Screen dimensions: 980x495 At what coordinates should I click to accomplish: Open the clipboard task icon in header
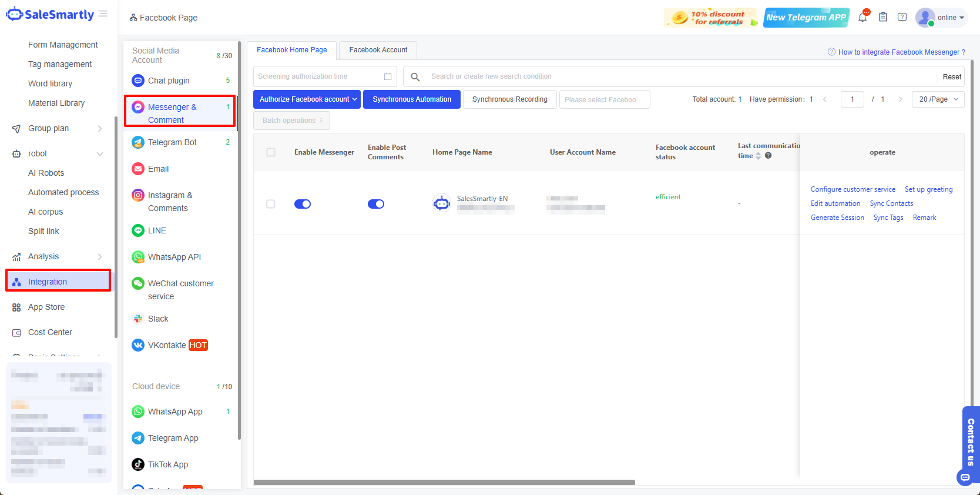882,17
